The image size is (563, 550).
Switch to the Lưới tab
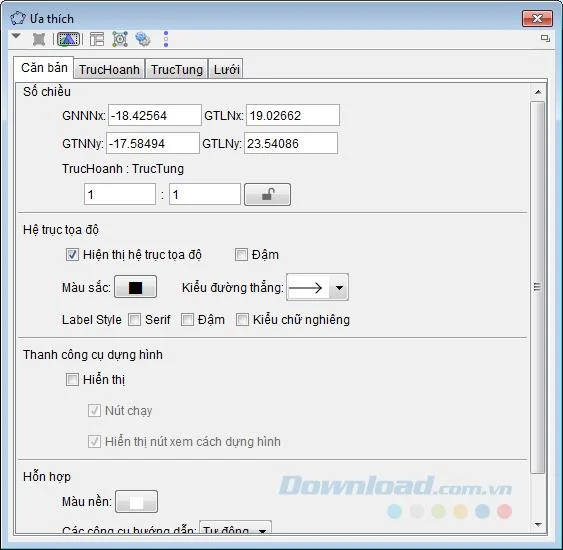pos(227,69)
